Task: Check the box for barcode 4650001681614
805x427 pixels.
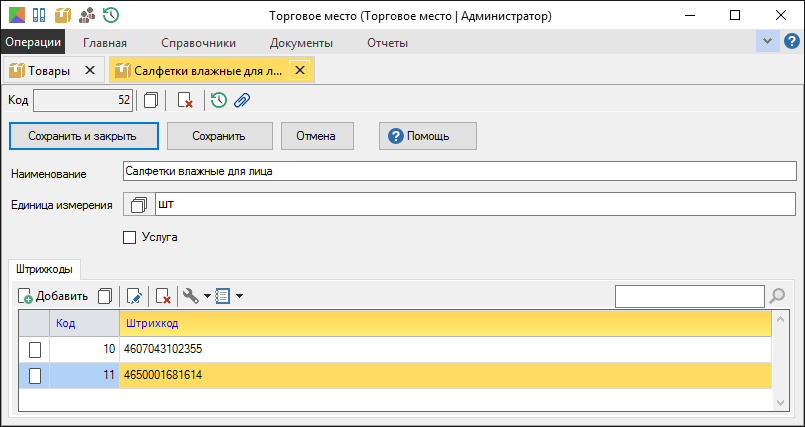Action: (34, 376)
